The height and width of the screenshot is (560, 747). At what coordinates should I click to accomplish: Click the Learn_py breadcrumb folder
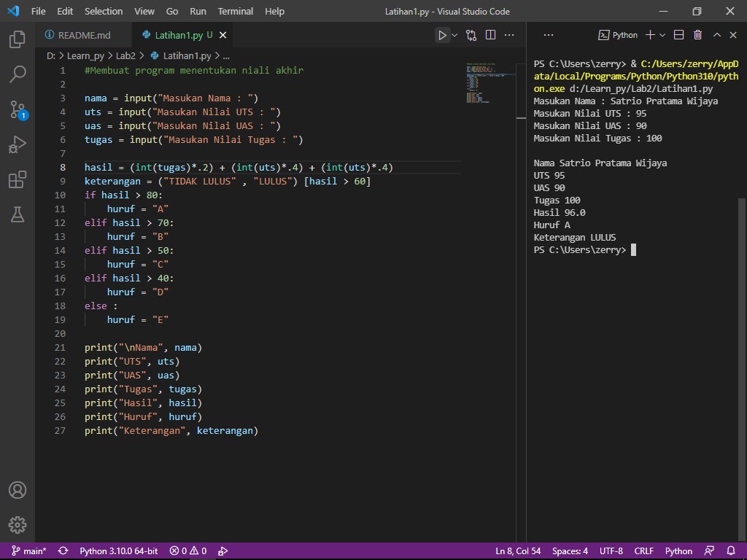tap(85, 55)
